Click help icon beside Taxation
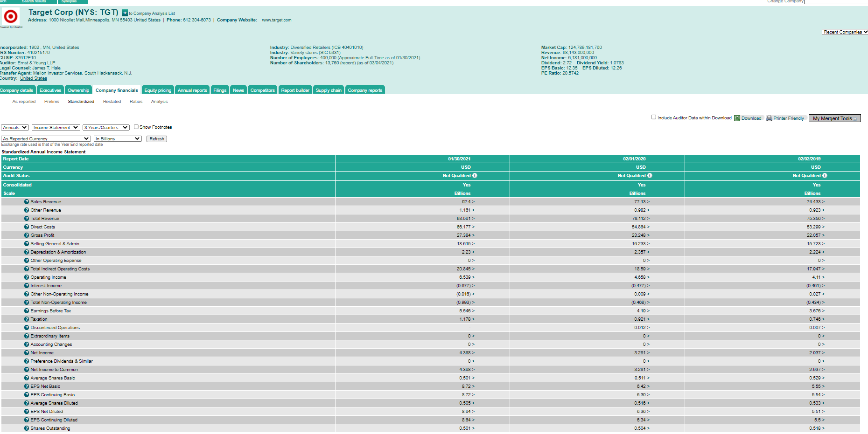This screenshot has width=868, height=434. pyautogui.click(x=27, y=319)
